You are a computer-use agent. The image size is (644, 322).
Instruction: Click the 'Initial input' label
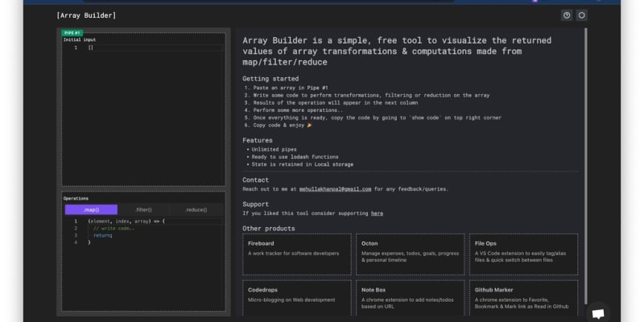[80, 39]
